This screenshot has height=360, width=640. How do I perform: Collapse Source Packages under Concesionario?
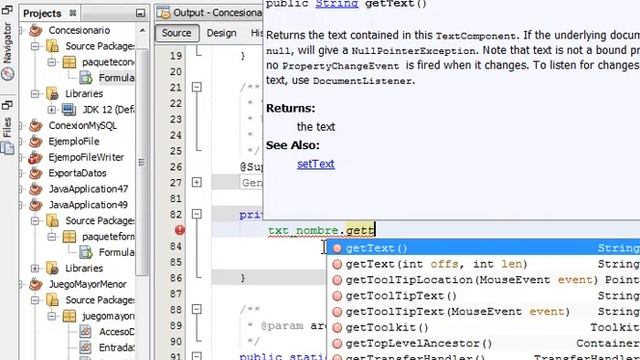36,46
